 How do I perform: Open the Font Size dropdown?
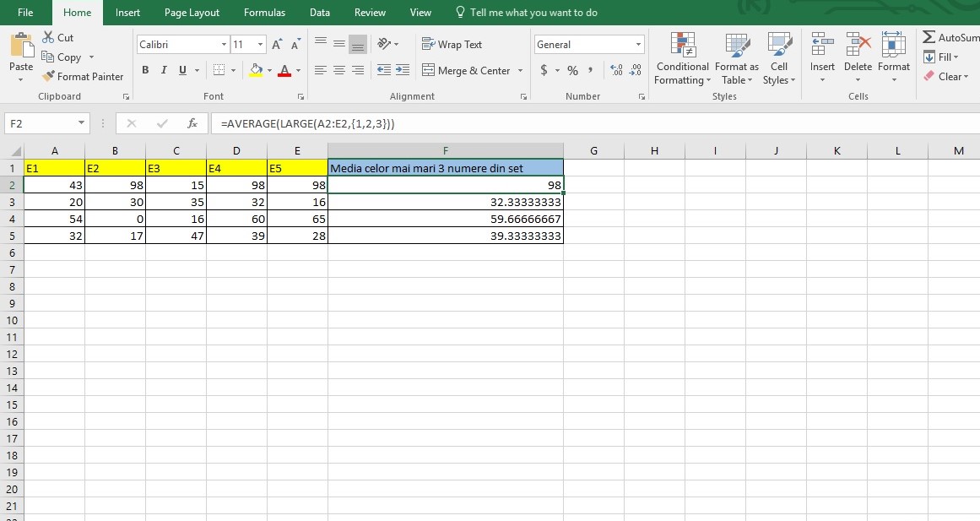[x=259, y=44]
